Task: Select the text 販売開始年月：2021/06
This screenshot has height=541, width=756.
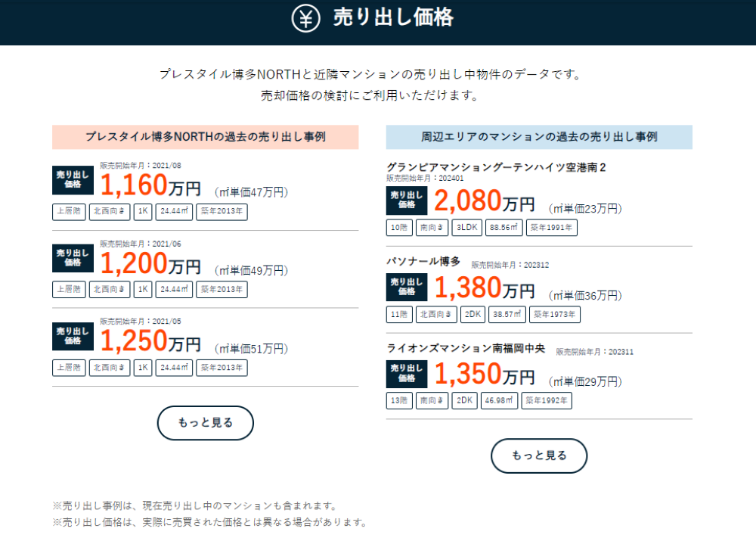Action: pyautogui.click(x=141, y=244)
